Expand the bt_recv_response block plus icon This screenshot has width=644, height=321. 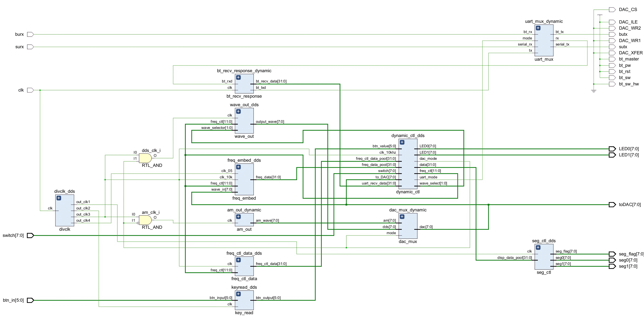[238, 77]
